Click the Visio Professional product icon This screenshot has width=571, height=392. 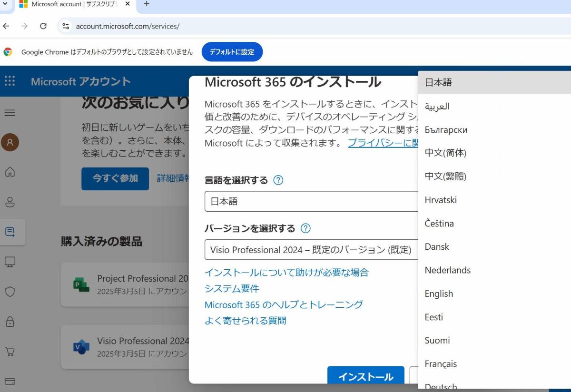click(81, 347)
